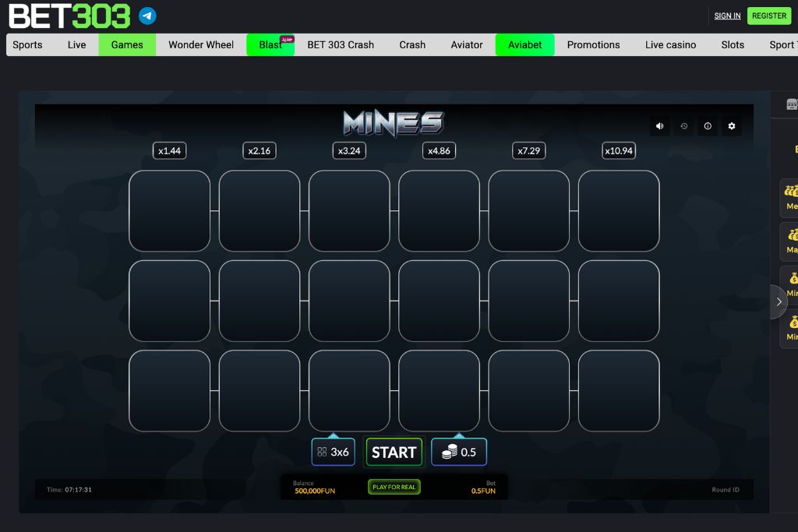The image size is (798, 532).
Task: Click the green REGISTER button
Action: click(768, 16)
